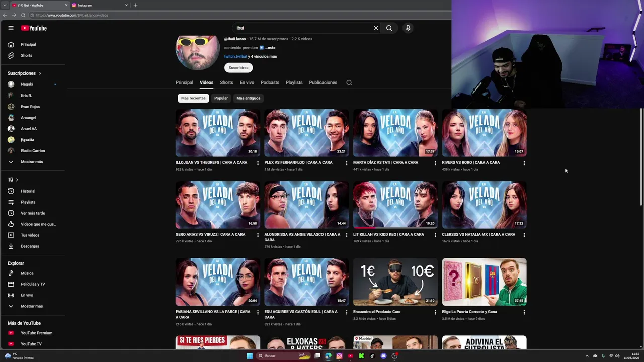Switch to the Podcasts channel tab

[x=270, y=82]
